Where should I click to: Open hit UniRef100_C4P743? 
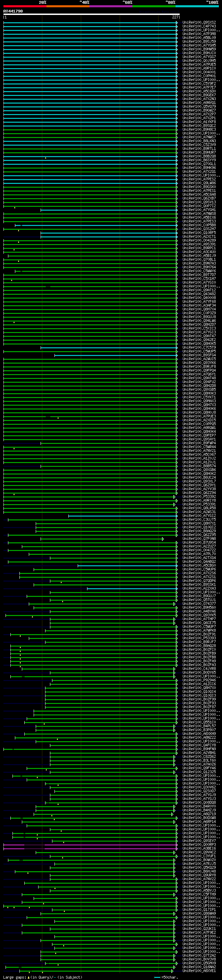click(x=199, y=26)
